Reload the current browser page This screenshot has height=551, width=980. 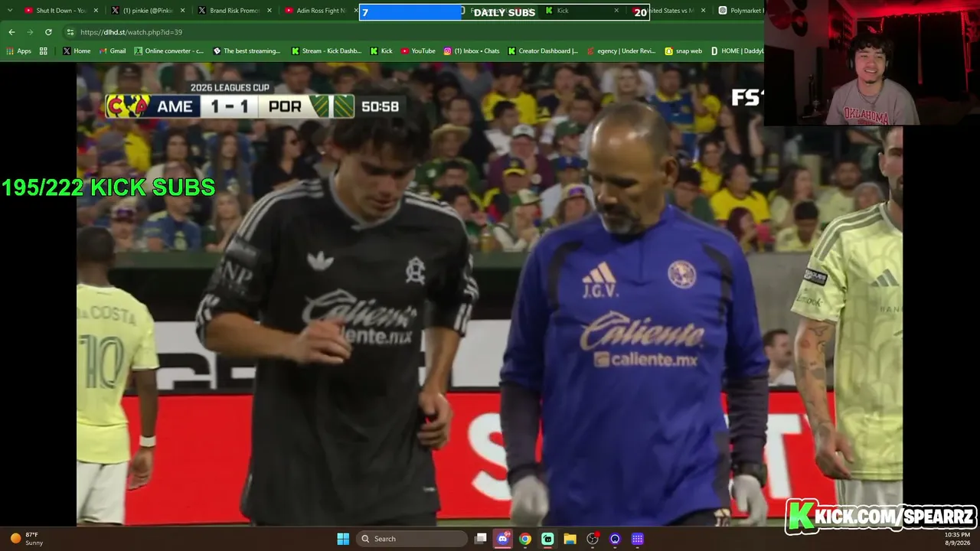coord(48,32)
